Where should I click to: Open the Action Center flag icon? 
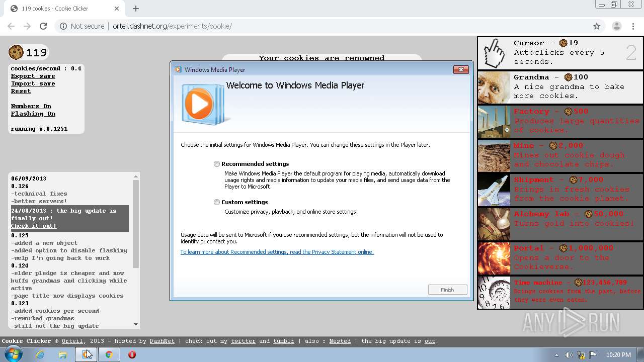pos(593,354)
